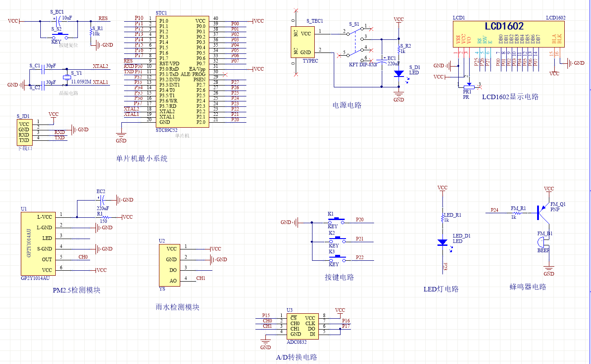The image size is (591, 364).
Task: Click the EC2 220uF capacitor near U1
Action: pyautogui.click(x=102, y=200)
